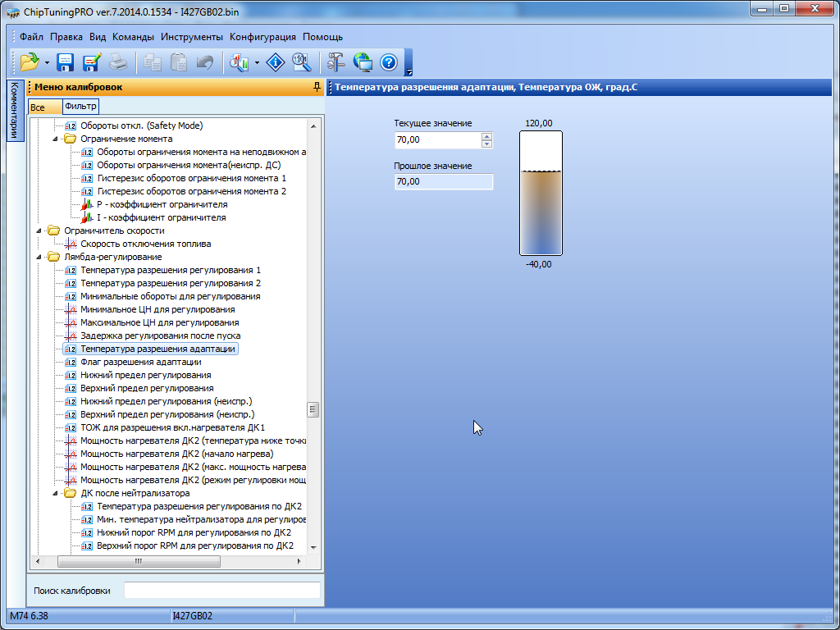This screenshot has height=630, width=840.
Task: Click the blue diamond info icon
Action: click(276, 62)
